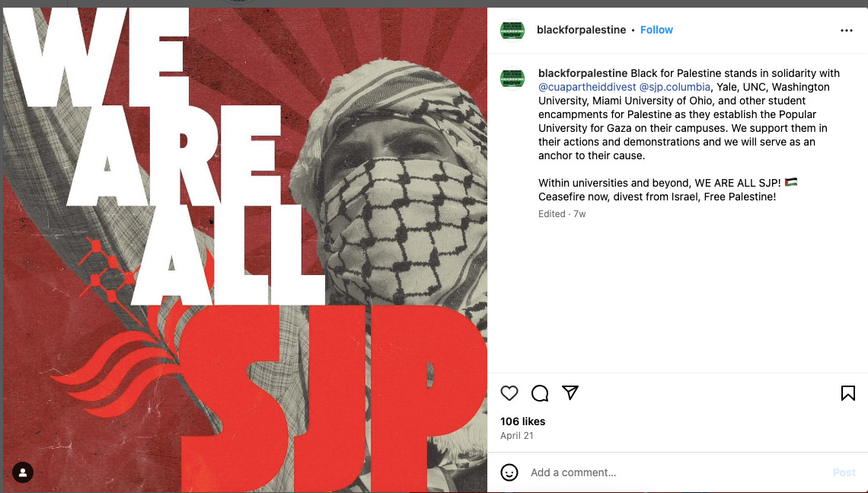Open @cuapartheiddivest mention link

(x=587, y=87)
